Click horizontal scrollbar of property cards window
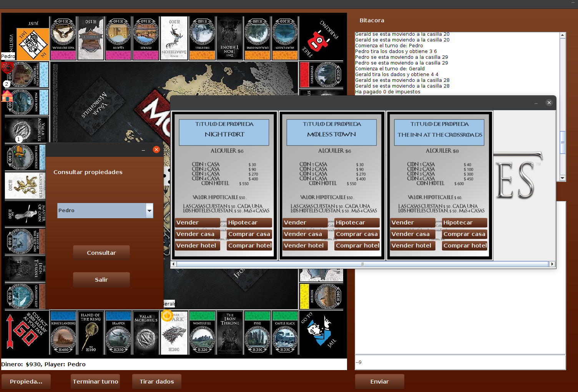 362,264
